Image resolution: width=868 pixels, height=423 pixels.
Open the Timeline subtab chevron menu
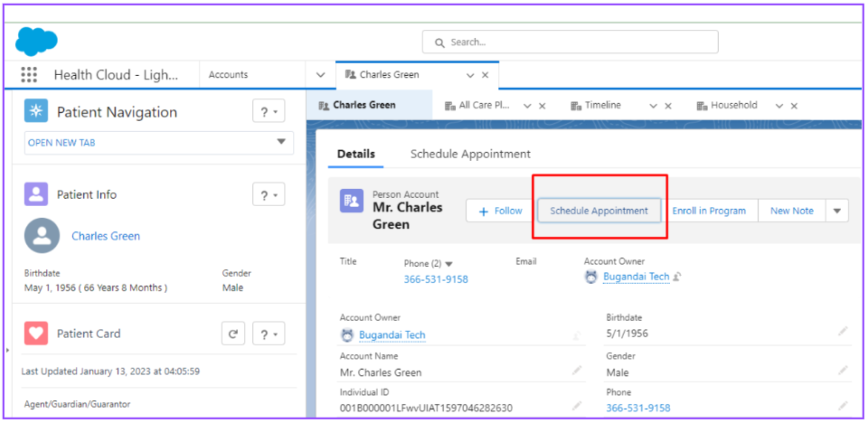tap(653, 106)
